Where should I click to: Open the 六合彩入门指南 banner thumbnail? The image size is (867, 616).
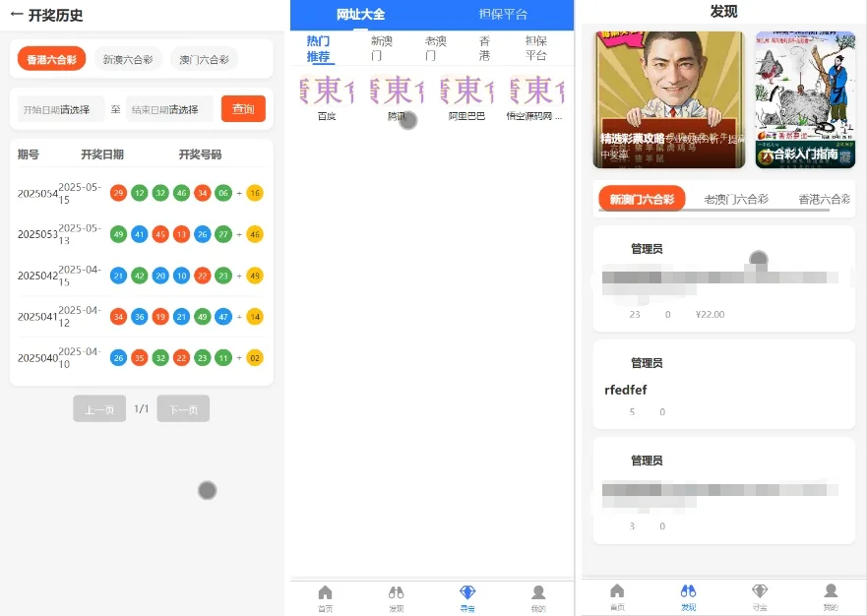805,99
